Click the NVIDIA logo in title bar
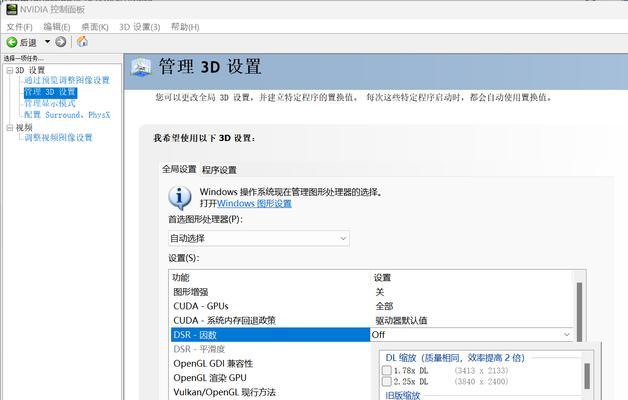The image size is (628, 400). (12, 9)
